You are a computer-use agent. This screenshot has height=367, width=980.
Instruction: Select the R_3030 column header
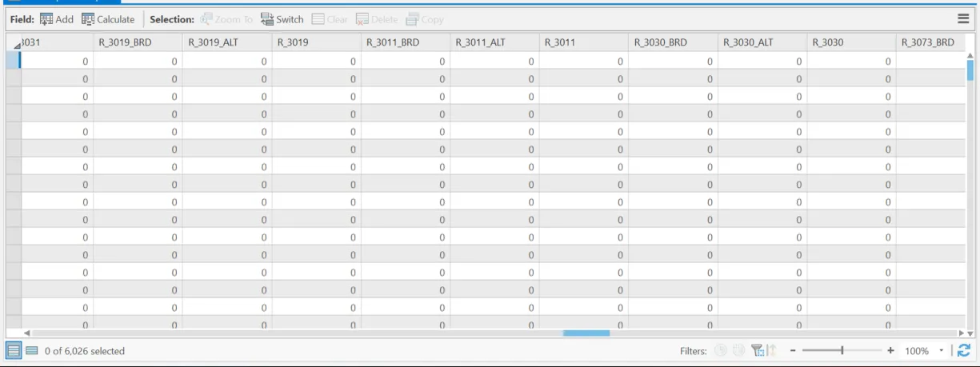coord(852,42)
